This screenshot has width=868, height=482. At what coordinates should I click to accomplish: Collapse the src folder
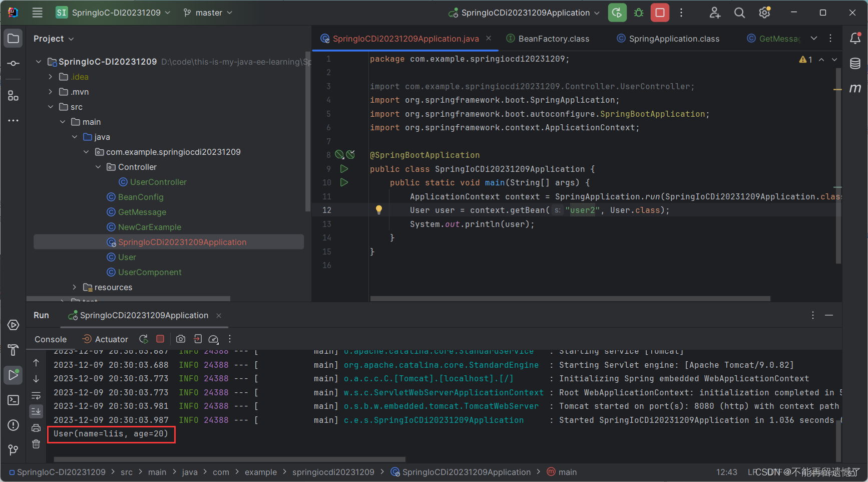click(x=51, y=107)
